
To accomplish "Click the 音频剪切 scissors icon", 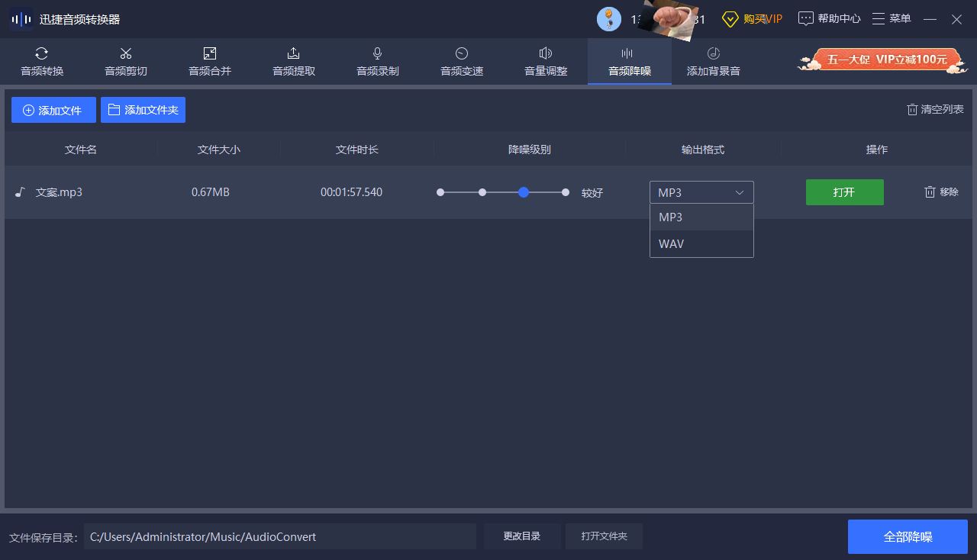I will pyautogui.click(x=126, y=53).
